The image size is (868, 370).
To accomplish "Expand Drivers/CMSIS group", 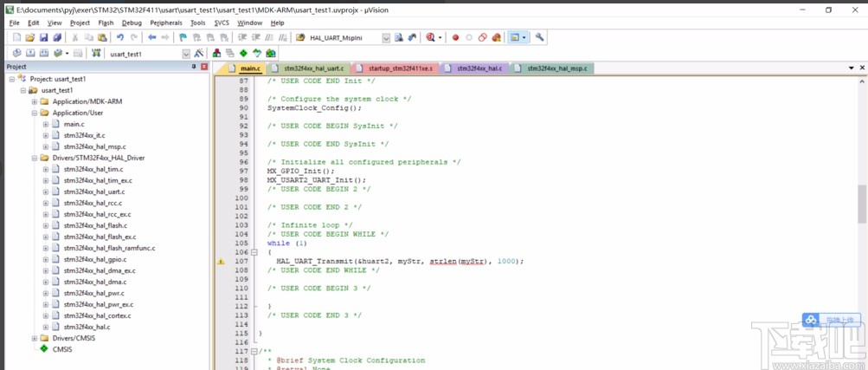I will point(35,339).
